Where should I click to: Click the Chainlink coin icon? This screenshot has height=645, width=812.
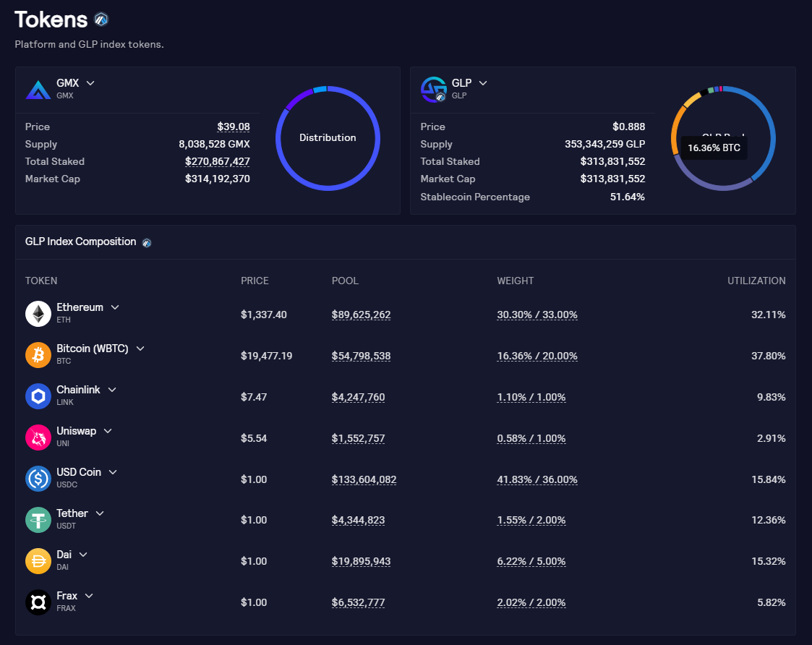point(38,396)
